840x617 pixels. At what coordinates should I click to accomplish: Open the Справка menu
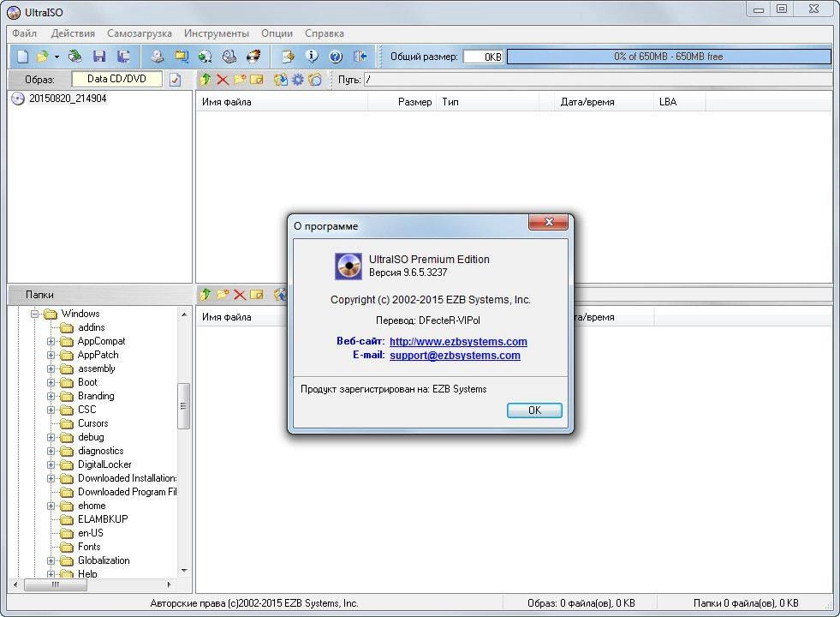325,33
